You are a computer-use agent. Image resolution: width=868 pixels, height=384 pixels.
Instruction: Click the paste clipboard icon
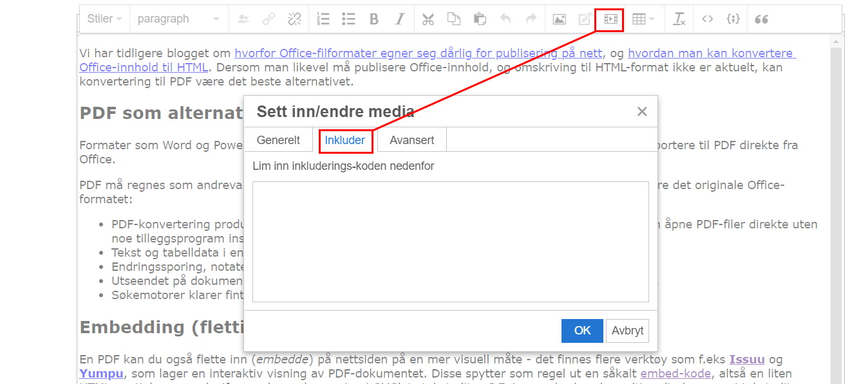(x=480, y=19)
